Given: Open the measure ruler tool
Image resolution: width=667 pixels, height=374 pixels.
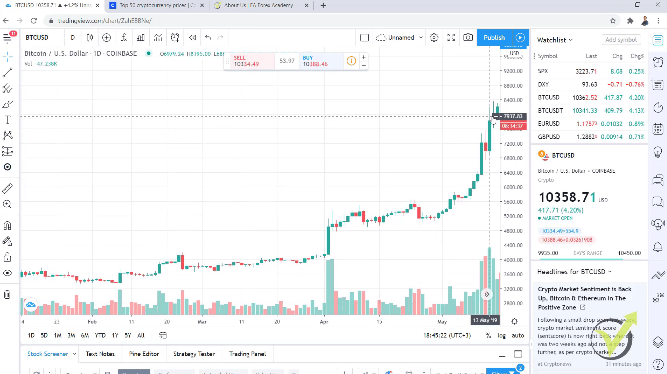Looking at the screenshot, I should click(x=8, y=188).
